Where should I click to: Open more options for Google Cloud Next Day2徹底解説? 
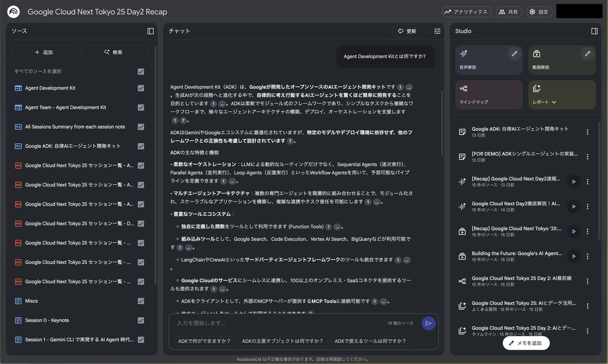coord(587,206)
